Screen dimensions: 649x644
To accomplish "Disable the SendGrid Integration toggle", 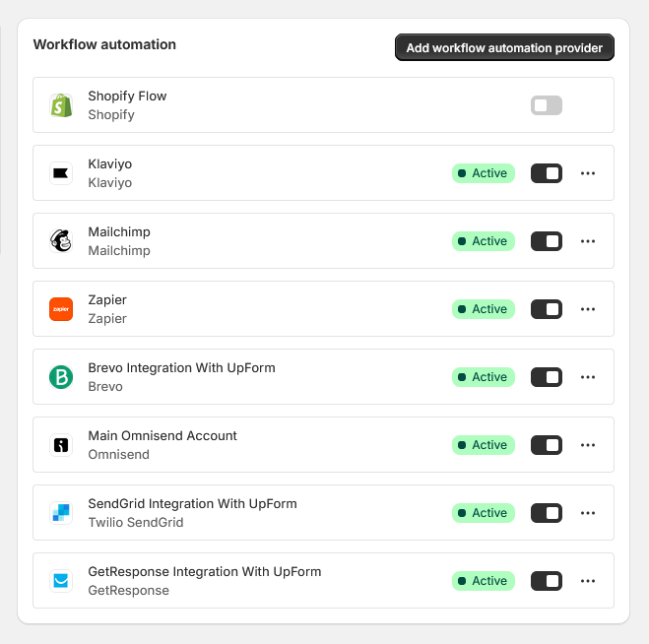I will pos(547,513).
